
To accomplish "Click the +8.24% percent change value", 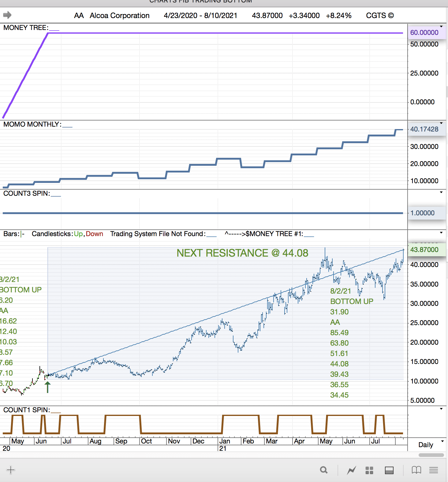I will coord(339,16).
